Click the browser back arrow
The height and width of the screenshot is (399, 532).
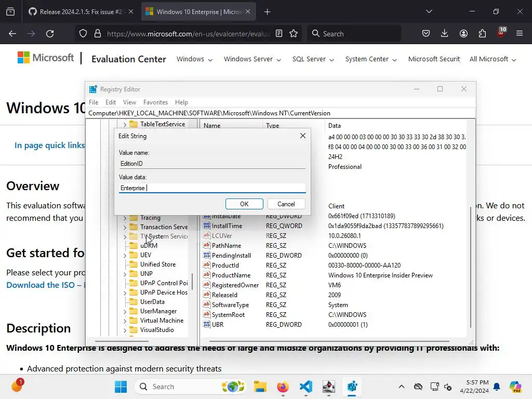[x=12, y=34]
